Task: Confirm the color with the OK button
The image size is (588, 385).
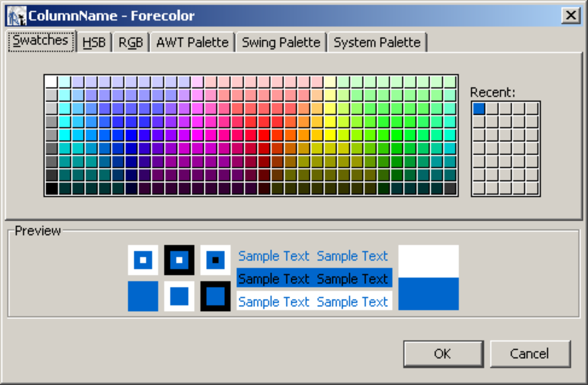Action: coord(443,354)
